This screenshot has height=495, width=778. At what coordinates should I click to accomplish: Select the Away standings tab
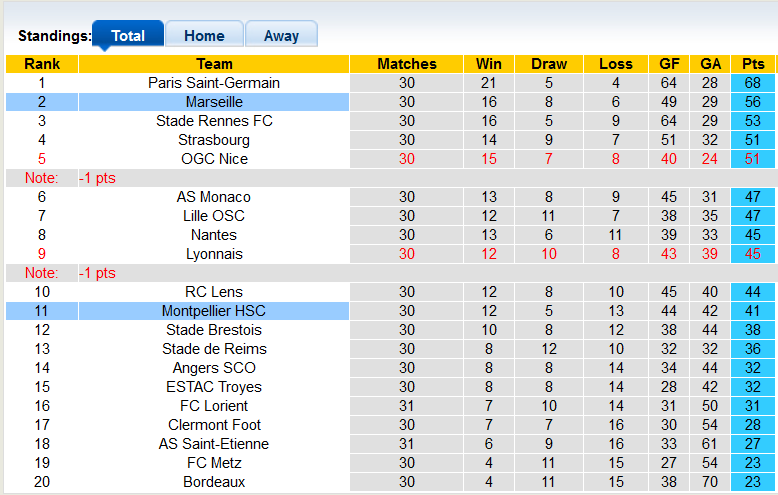click(281, 35)
